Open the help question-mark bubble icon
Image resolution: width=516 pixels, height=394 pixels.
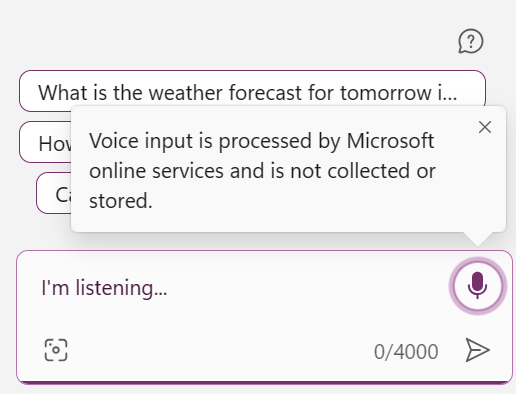pyautogui.click(x=471, y=41)
